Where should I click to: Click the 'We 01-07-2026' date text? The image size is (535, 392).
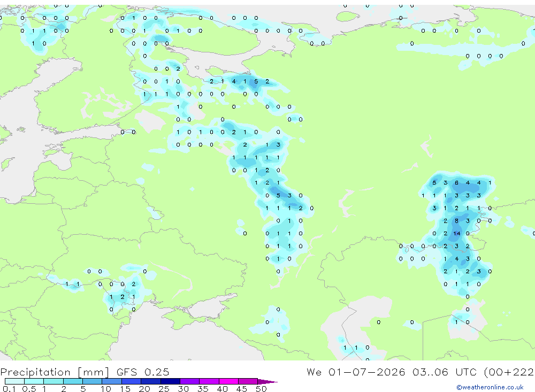tap(356, 372)
